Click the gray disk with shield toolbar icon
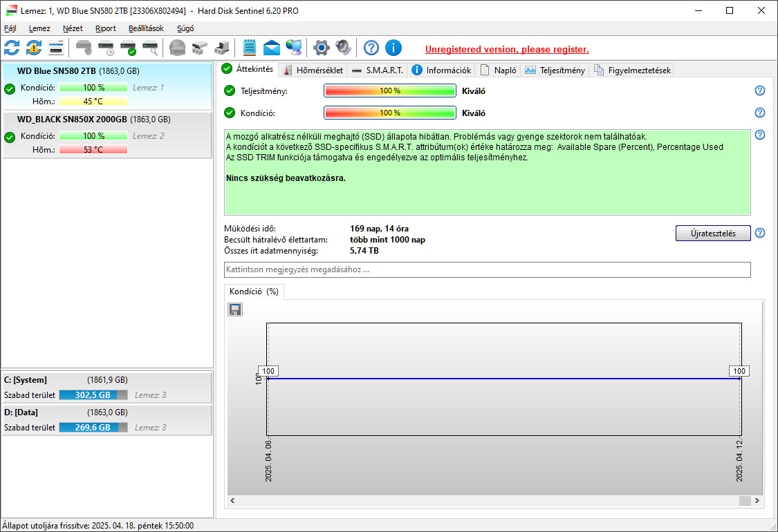The image size is (778, 532). click(84, 48)
